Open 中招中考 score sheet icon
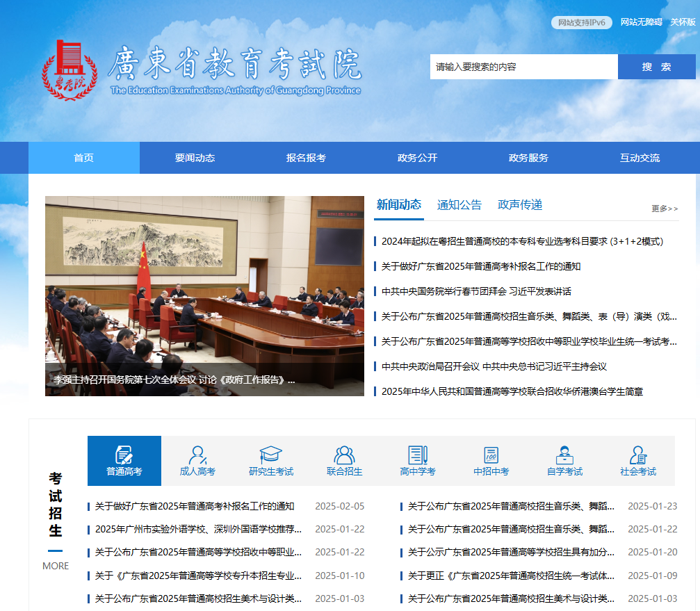 (490, 455)
